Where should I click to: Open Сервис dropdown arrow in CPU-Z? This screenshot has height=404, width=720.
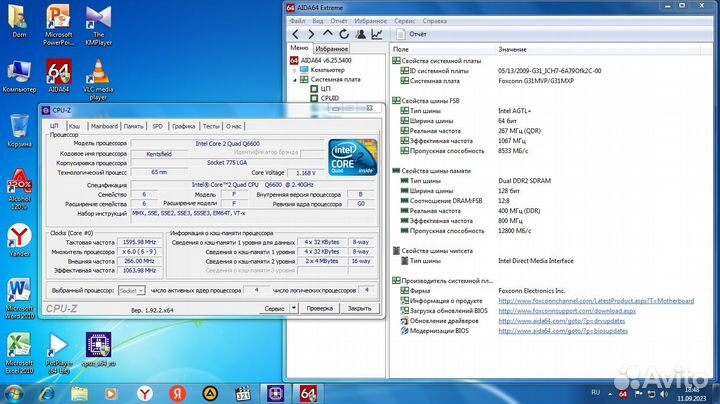click(294, 309)
